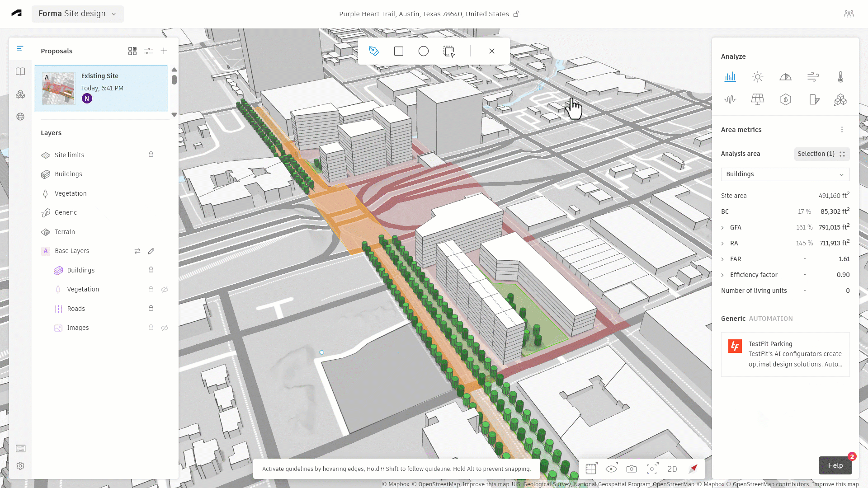868x488 pixels.
Task: Open the TestFit Parking automation card
Action: (x=785, y=354)
